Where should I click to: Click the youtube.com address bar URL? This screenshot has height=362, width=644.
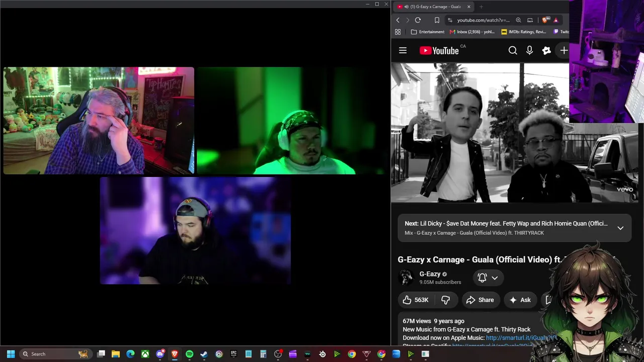483,20
